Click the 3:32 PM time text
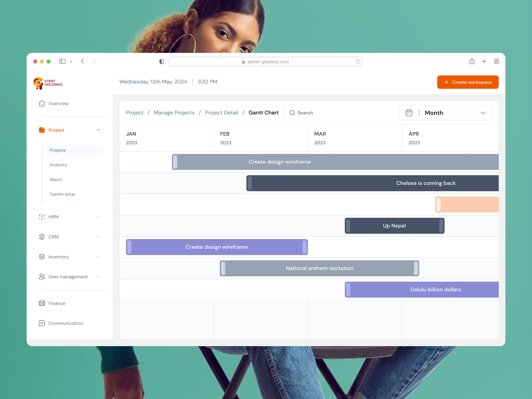The image size is (532, 399). coord(208,82)
